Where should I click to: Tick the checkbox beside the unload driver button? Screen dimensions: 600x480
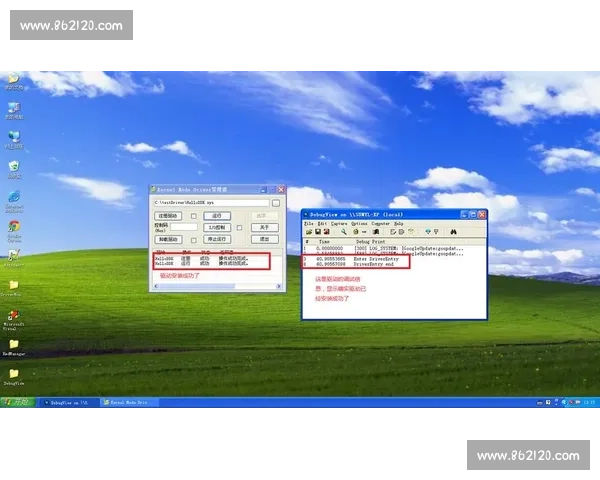(x=194, y=240)
